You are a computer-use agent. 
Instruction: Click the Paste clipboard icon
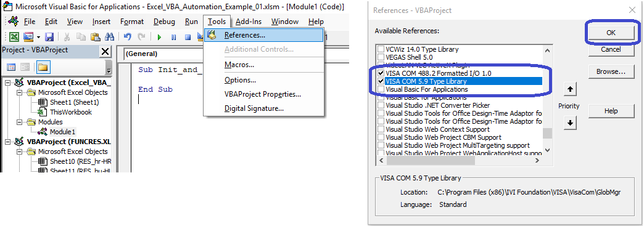95,37
